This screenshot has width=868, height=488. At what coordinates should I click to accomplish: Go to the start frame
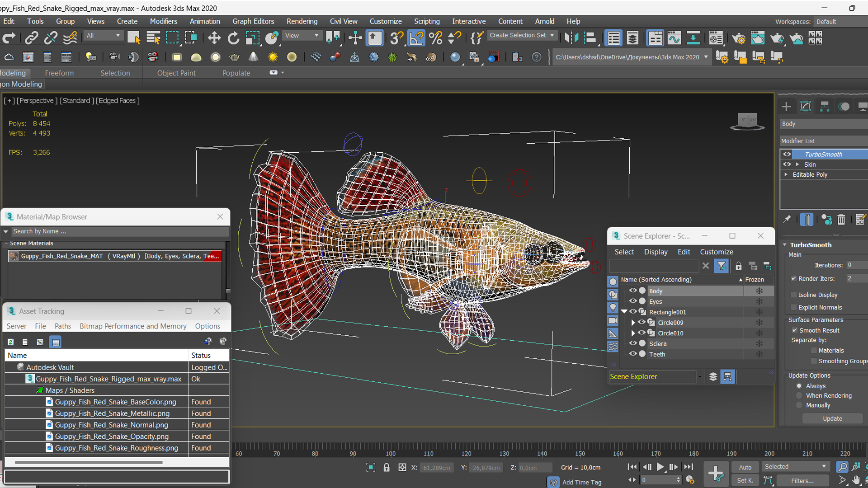(632, 467)
